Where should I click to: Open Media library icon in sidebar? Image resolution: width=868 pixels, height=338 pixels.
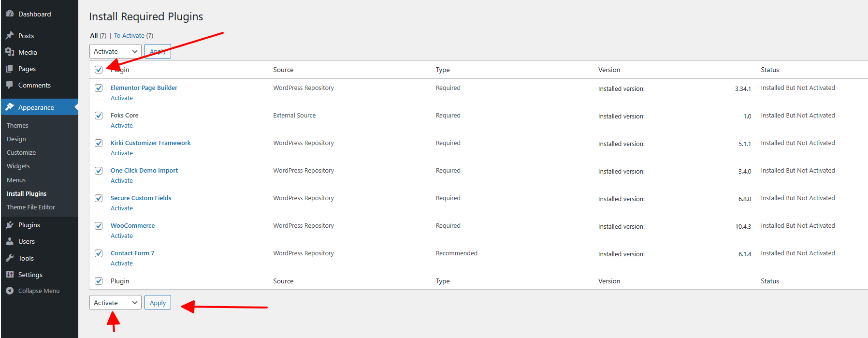coord(10,52)
